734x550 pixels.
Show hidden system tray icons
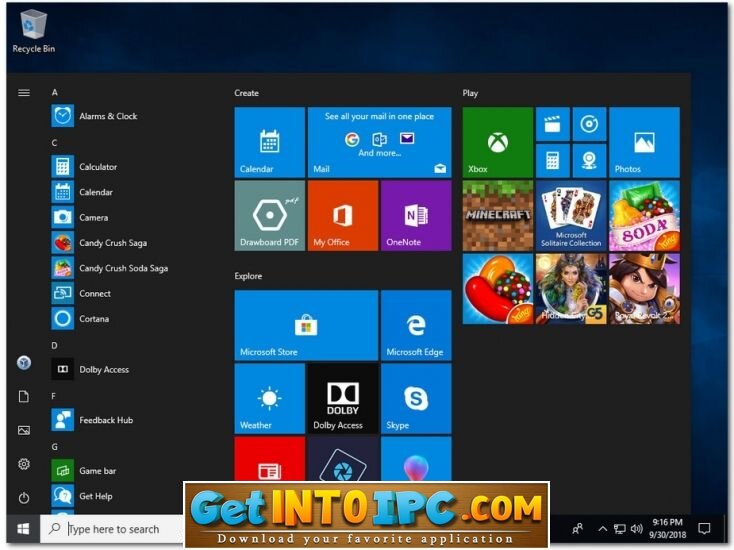[x=603, y=529]
